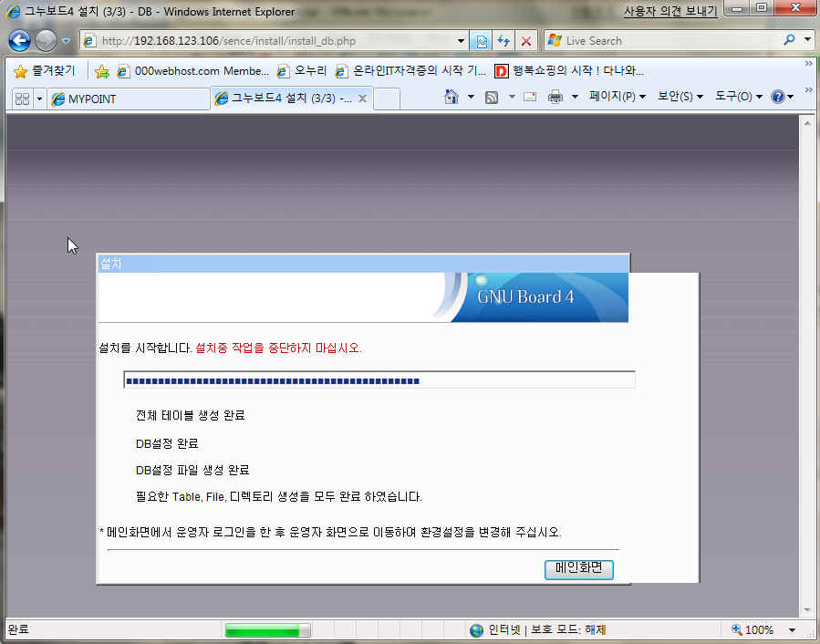Click the Read Mail envelope icon

530,97
